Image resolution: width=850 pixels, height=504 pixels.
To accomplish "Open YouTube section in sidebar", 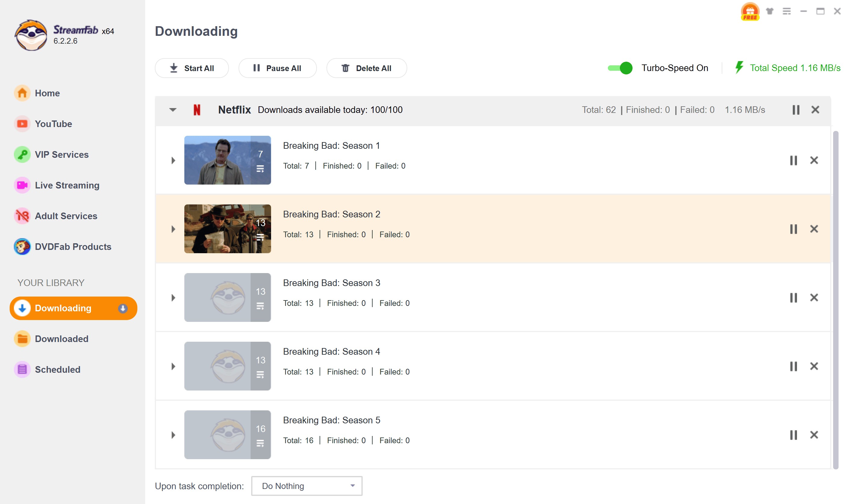I will [53, 124].
